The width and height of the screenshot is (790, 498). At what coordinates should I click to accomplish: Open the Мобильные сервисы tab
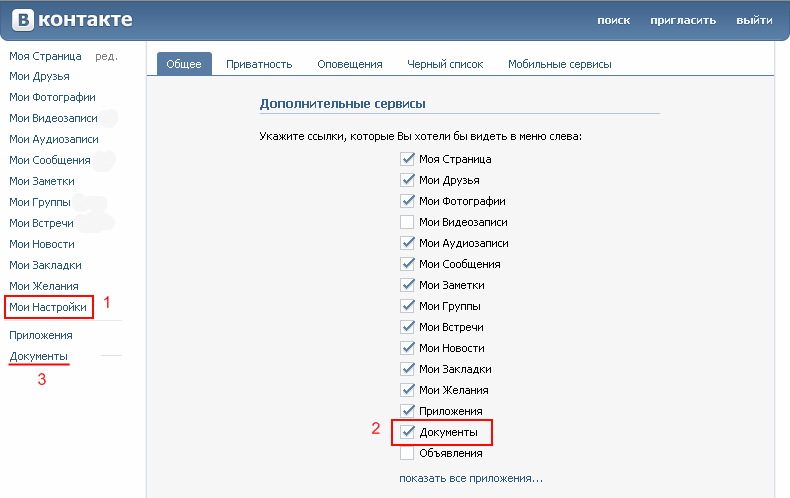coord(560,65)
